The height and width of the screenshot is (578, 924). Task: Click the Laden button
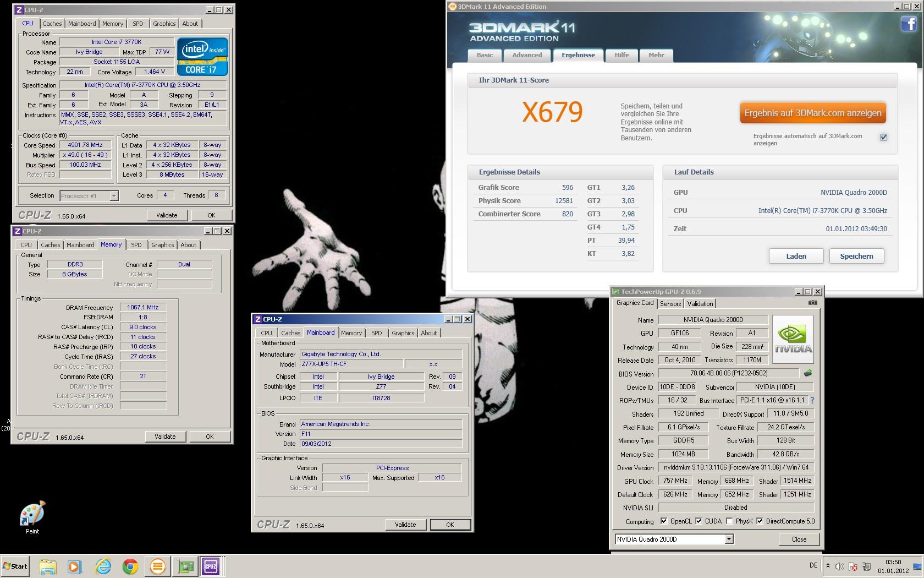(796, 257)
